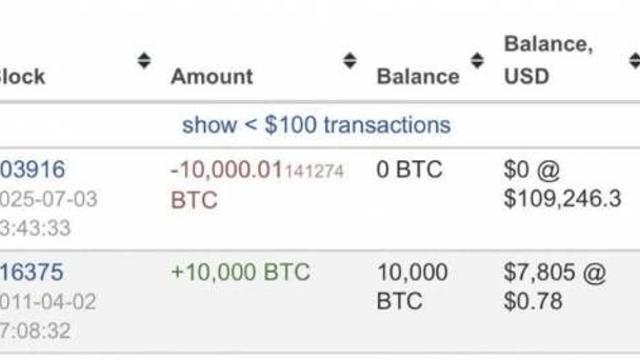640x360 pixels.
Task: Open block number ending 16375
Action: click(x=32, y=272)
